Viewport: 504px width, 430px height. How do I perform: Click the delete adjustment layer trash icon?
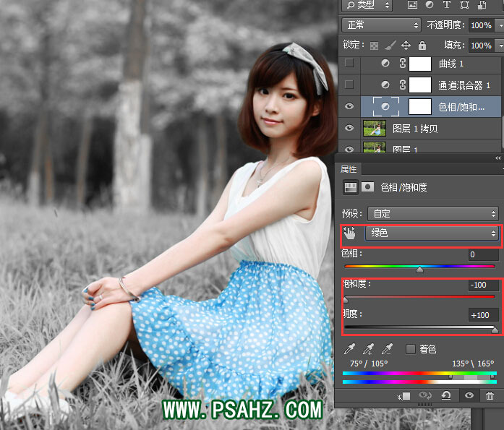point(490,396)
